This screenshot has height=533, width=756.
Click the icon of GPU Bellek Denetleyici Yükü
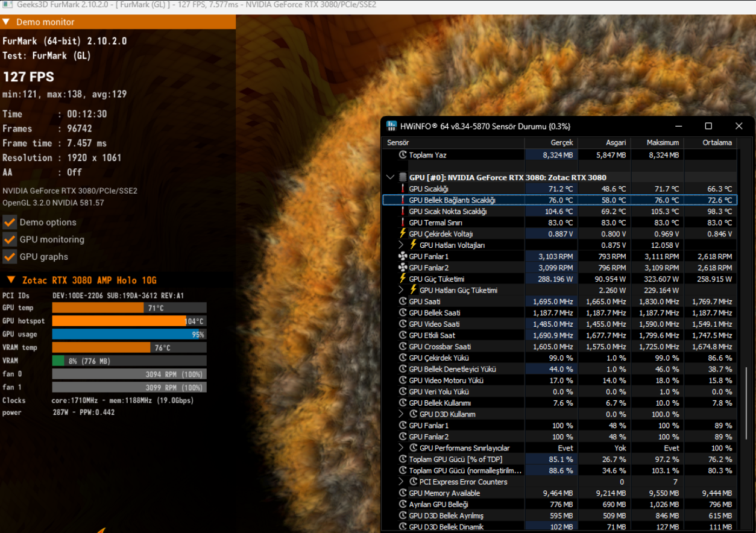(403, 369)
